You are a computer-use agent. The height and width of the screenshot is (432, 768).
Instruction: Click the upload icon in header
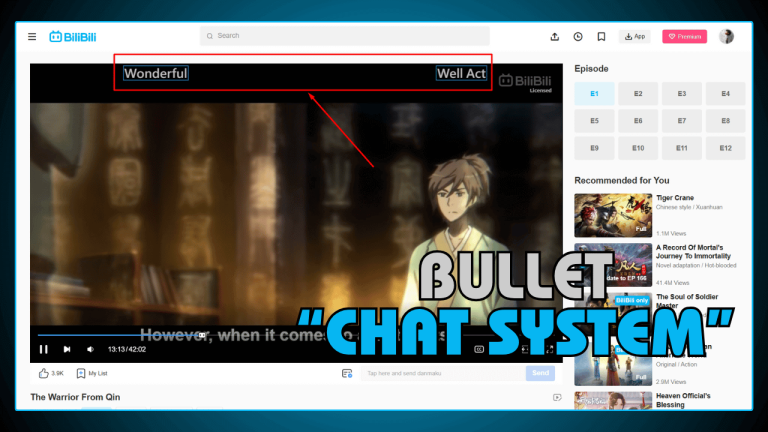click(x=555, y=37)
